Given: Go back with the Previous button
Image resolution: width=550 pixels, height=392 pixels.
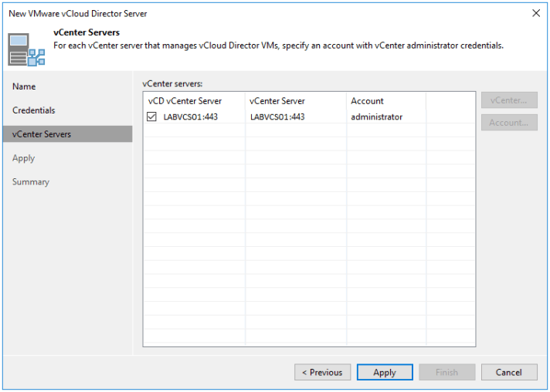Looking at the screenshot, I should click(322, 373).
